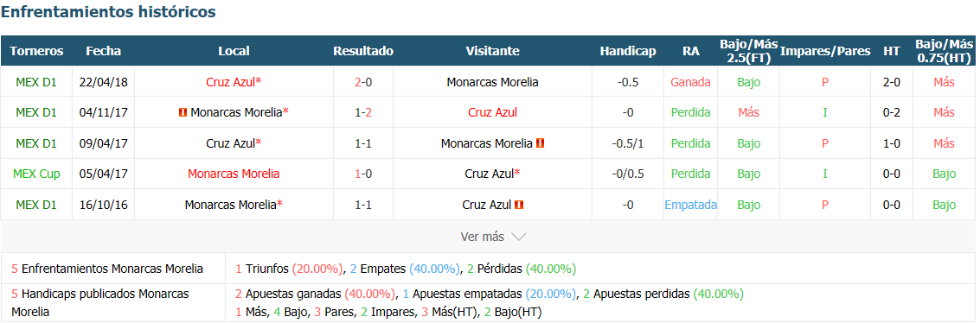Viewport: 980px width, 323px height.
Task: Click the Bajo/Más 2.5(FT) column header
Action: (x=748, y=51)
